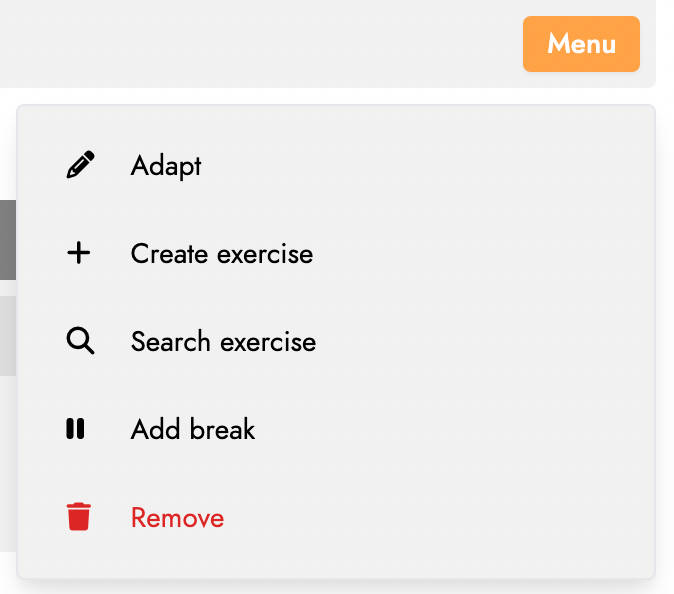
Task: Collapse the dropdown via the Menu button
Action: click(x=581, y=44)
